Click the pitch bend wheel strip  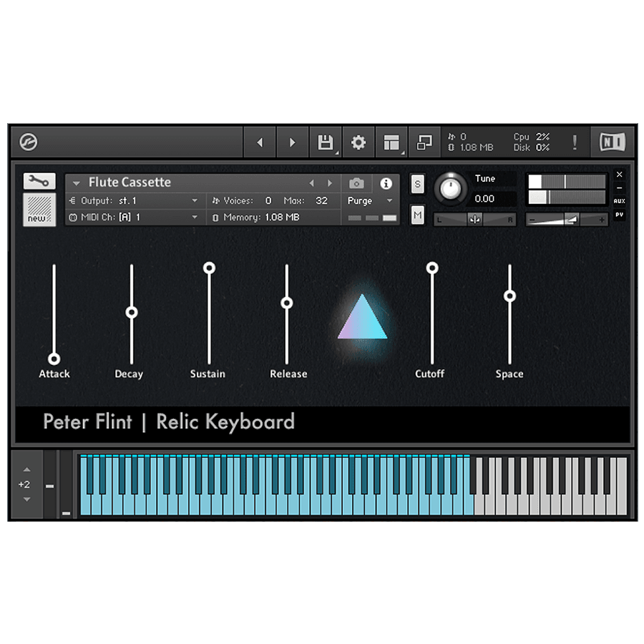click(49, 484)
